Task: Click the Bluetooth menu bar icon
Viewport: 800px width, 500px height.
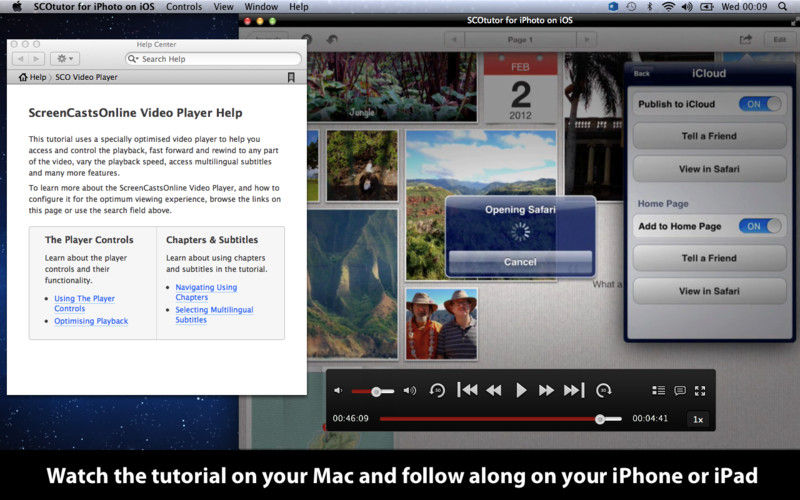Action: (x=649, y=7)
